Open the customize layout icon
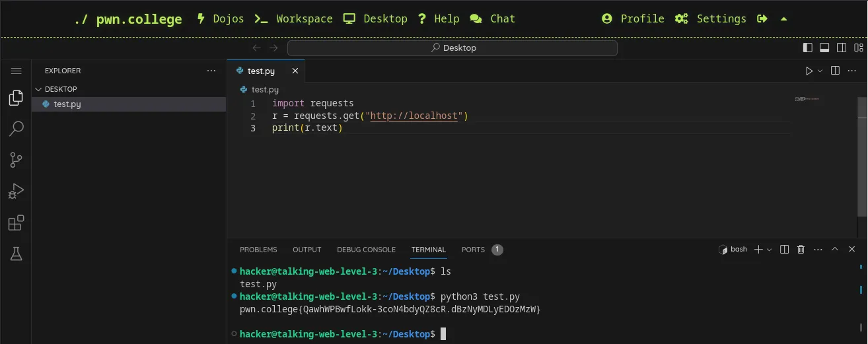This screenshot has width=868, height=344. pos(859,48)
